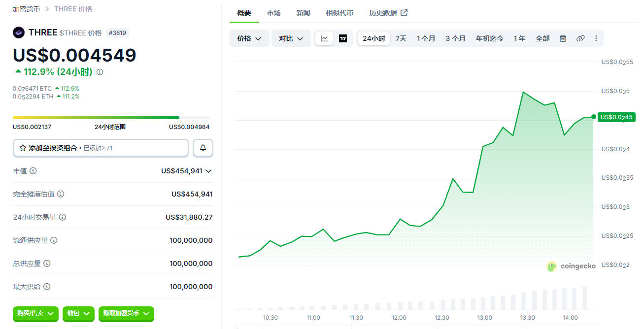
Task: Switch to the 相似代币 tab
Action: coord(339,13)
